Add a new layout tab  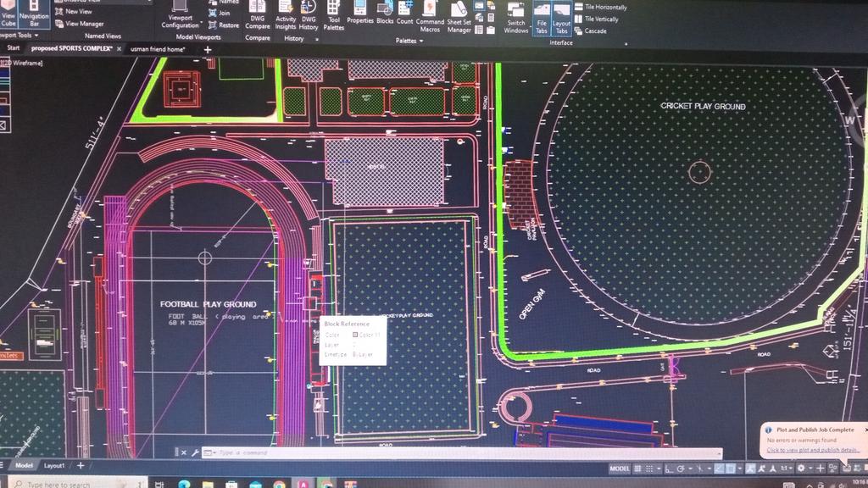(81, 466)
